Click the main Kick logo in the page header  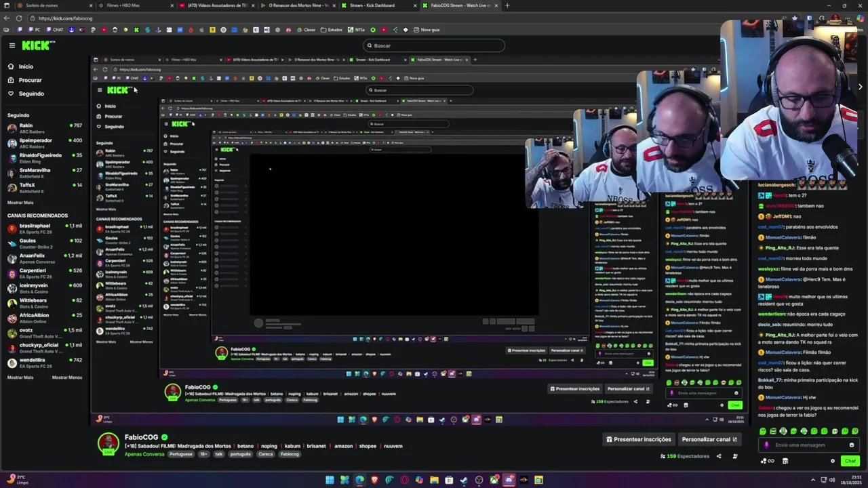tap(38, 45)
